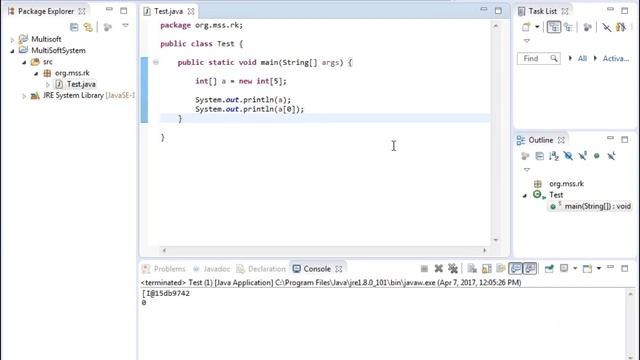Toggle Hide Static Fields and Methods

click(582, 156)
